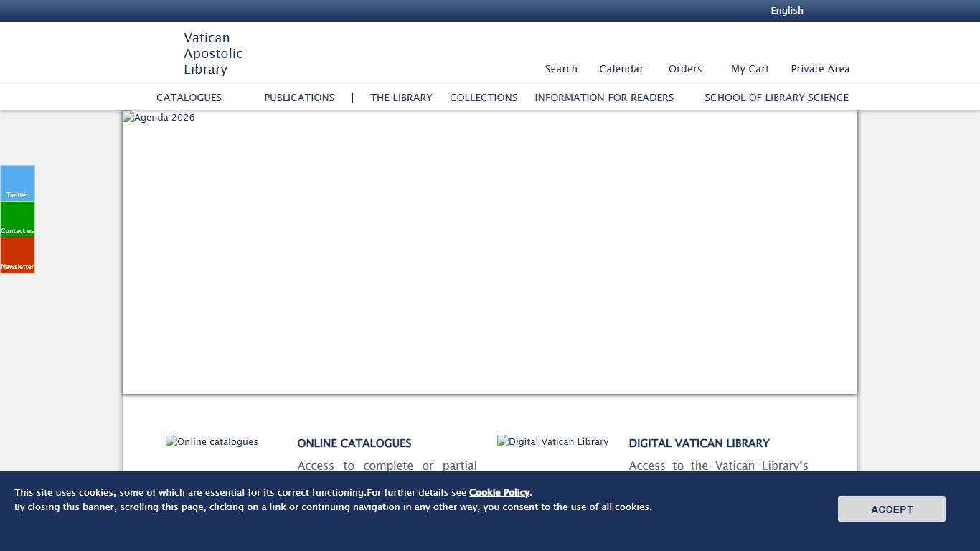Image resolution: width=980 pixels, height=551 pixels.
Task: Expand The Library menu
Action: tap(401, 98)
